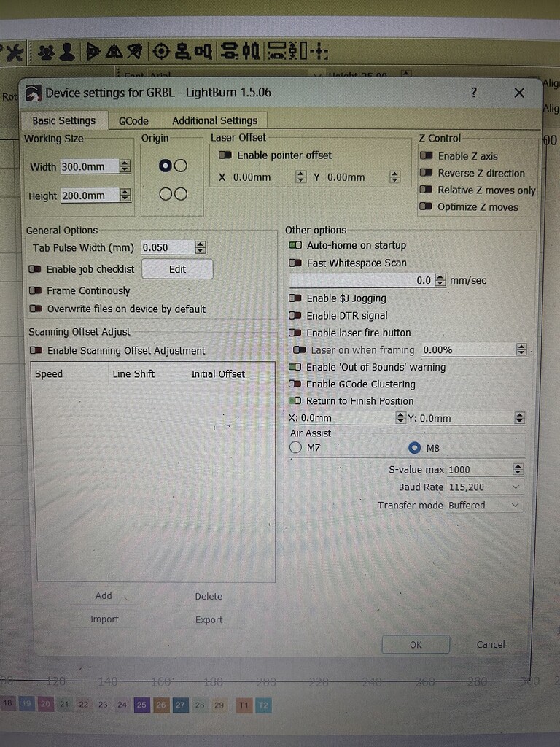
Task: Click the mm/sec whitespace speed spinner arrows
Action: pos(440,280)
